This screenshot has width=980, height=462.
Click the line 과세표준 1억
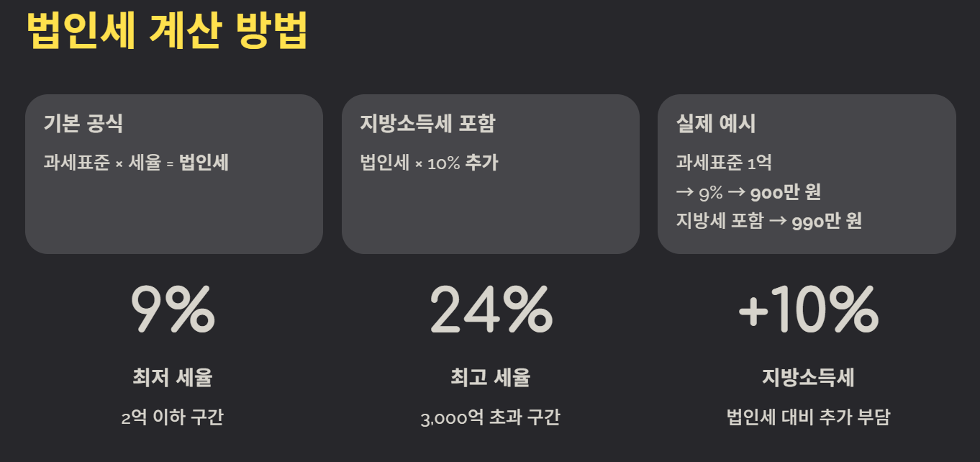tap(724, 163)
